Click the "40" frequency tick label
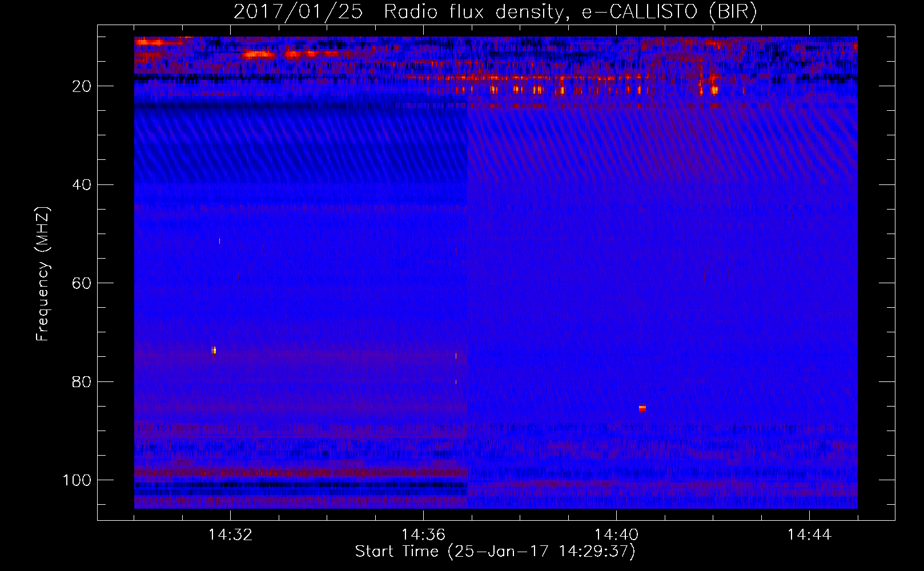Screen dimensions: 924x571 pyautogui.click(x=82, y=184)
